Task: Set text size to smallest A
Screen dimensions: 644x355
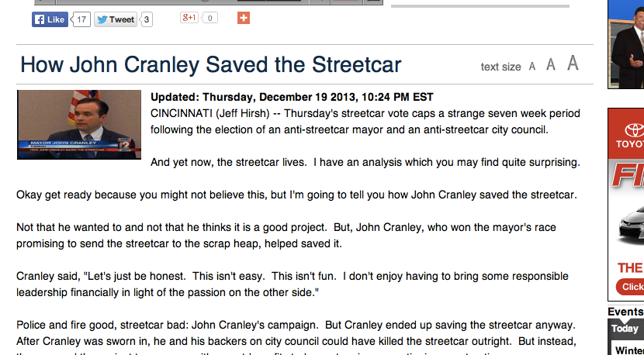Action: point(532,67)
